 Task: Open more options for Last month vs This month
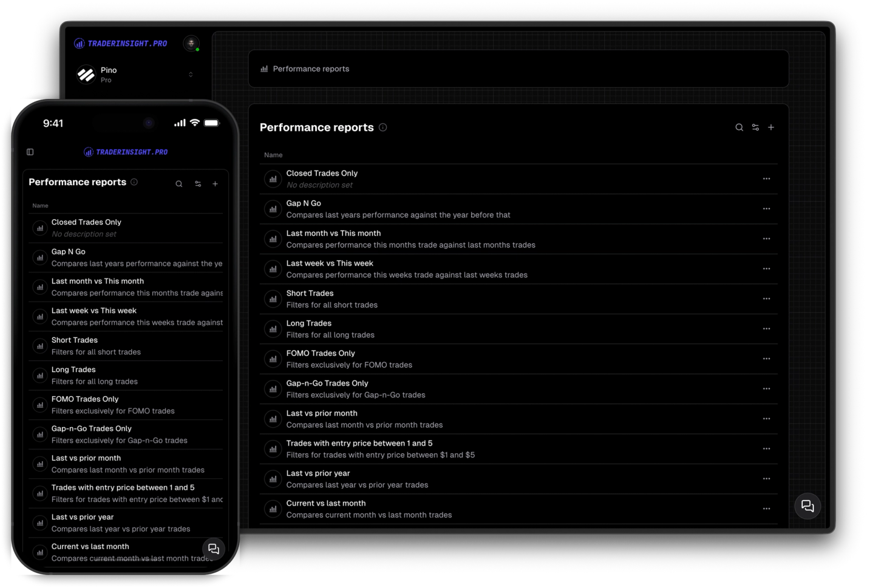point(767,239)
